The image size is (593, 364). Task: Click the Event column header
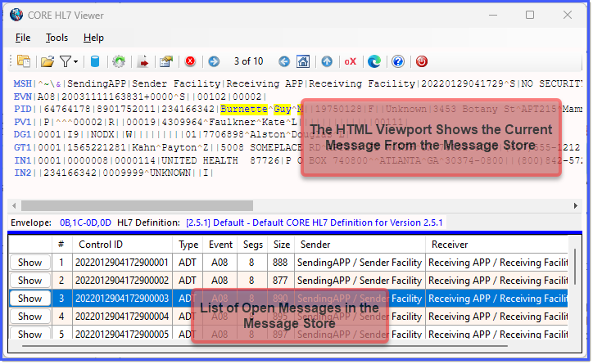[x=220, y=245]
